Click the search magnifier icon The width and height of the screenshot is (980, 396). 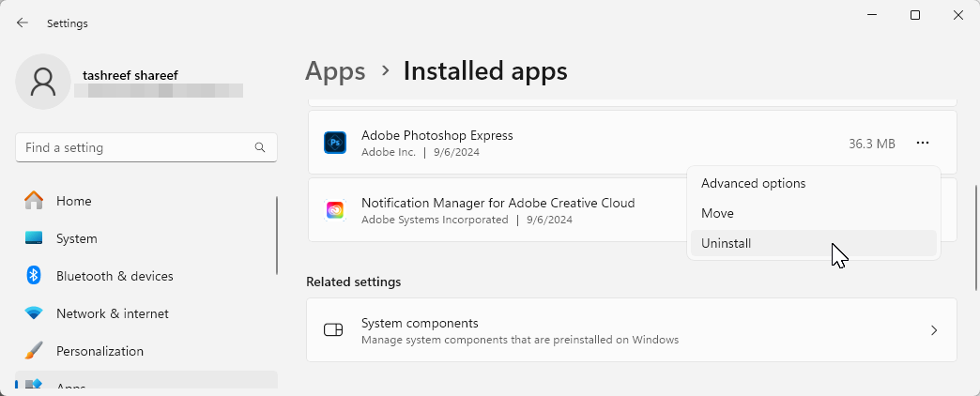pos(260,147)
